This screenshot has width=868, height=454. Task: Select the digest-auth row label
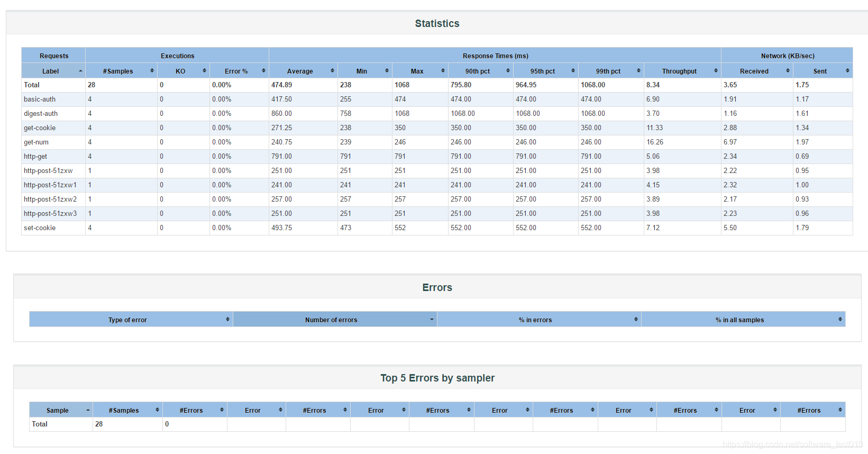tap(41, 113)
